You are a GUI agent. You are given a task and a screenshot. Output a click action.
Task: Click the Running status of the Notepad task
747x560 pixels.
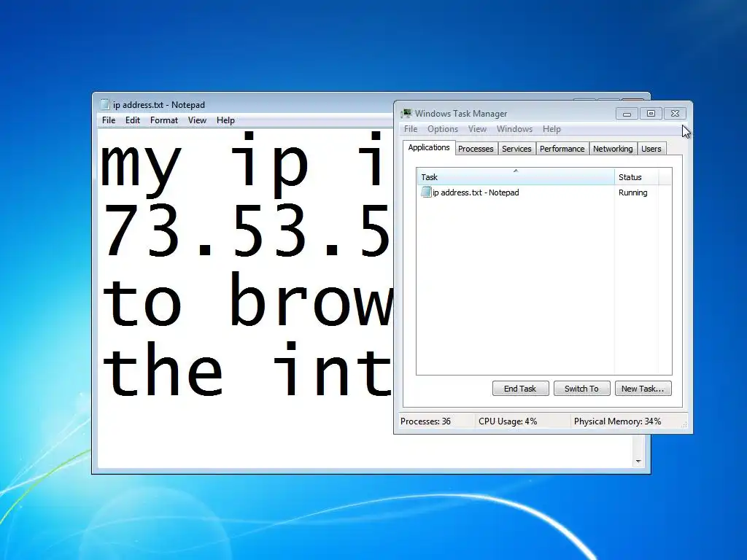(632, 192)
